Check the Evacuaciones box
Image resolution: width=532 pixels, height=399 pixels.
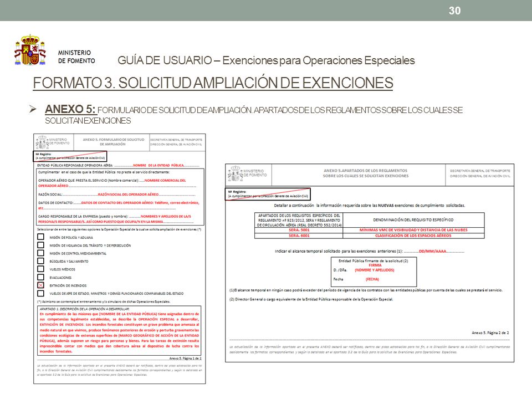(40, 277)
